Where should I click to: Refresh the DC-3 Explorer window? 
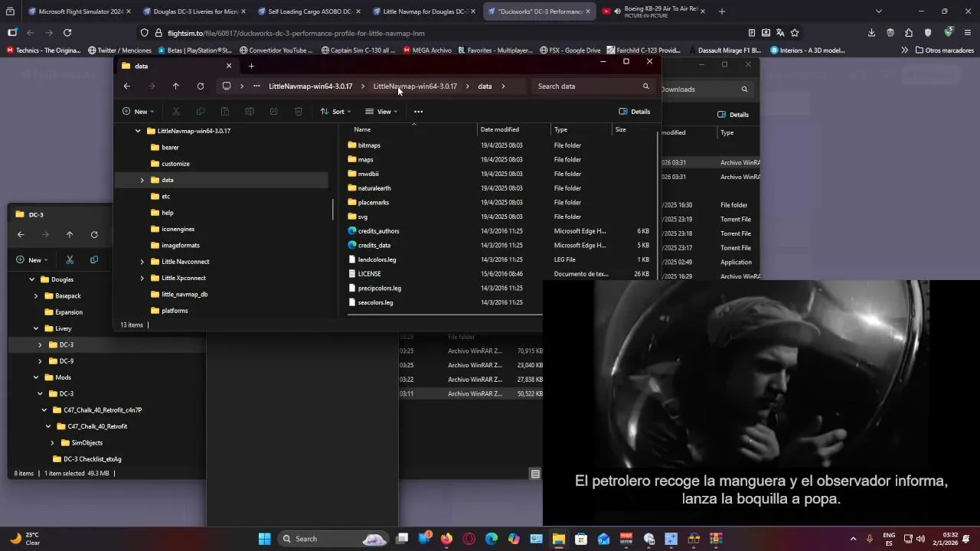pos(94,235)
